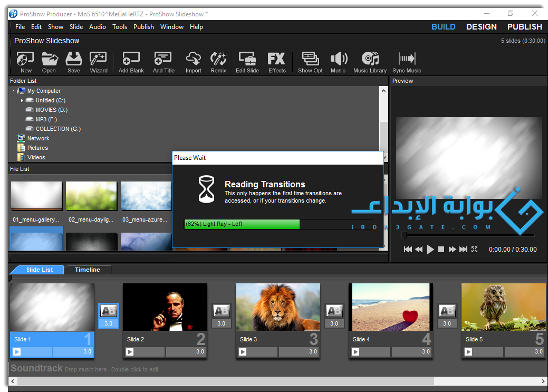Play Slide 3 using its play button
Image resolution: width=548 pixels, height=392 pixels.
(x=243, y=352)
